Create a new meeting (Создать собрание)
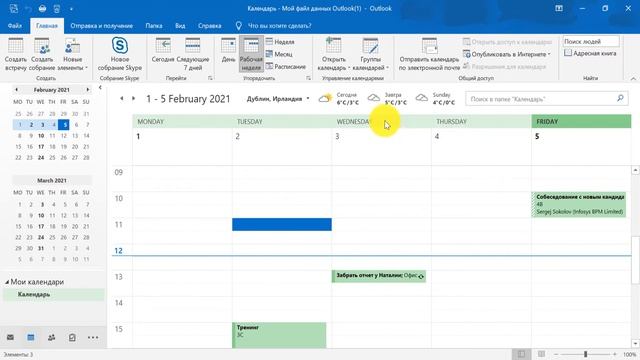Image resolution: width=640 pixels, height=360 pixels. [x=42, y=54]
